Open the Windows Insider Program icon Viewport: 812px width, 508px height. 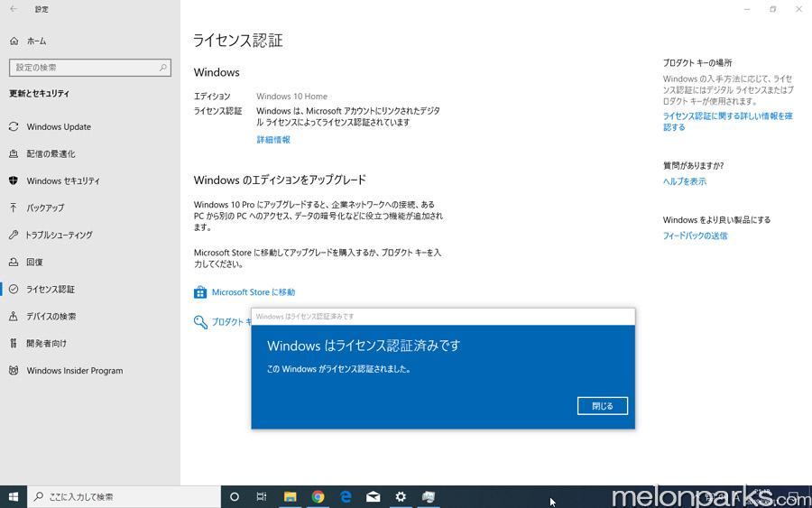(14, 370)
